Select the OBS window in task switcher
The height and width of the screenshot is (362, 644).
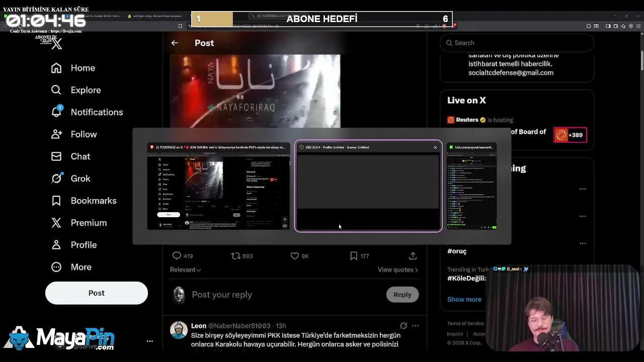pyautogui.click(x=368, y=187)
